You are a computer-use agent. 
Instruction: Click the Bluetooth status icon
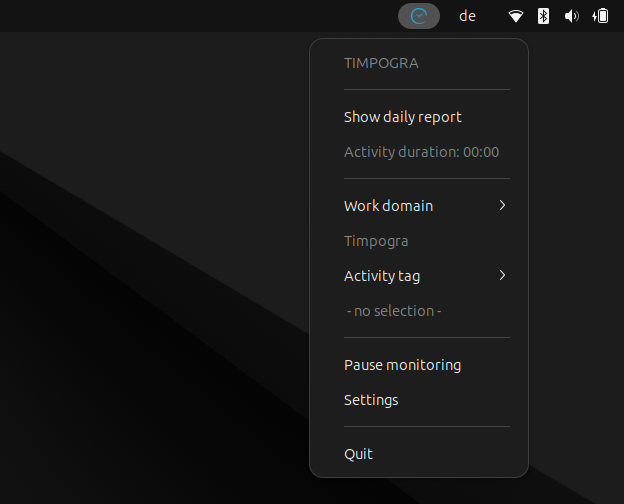pos(543,16)
